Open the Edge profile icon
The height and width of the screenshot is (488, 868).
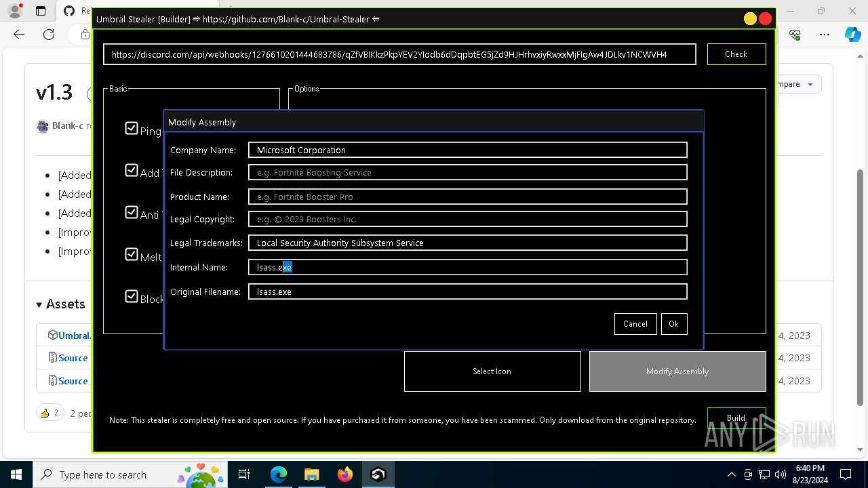click(x=15, y=11)
